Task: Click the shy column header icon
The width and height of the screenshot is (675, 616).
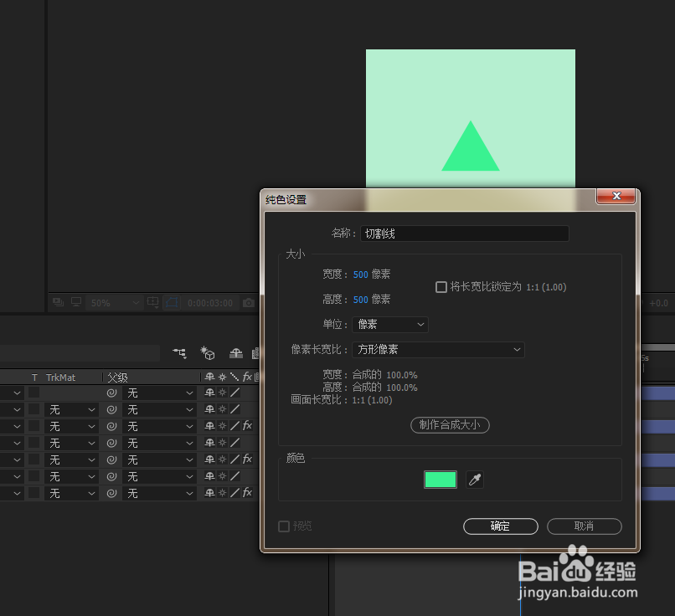Action: 209,377
